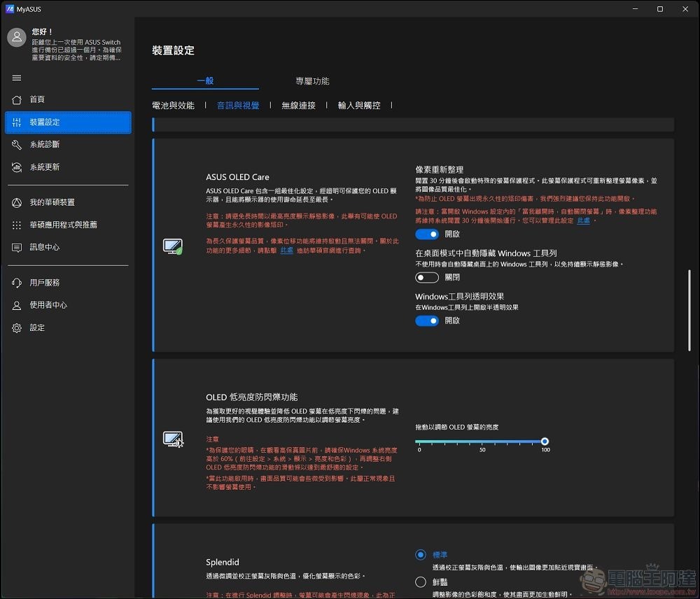The height and width of the screenshot is (599, 700).
Task: Click the user profile avatar
Action: (x=17, y=38)
